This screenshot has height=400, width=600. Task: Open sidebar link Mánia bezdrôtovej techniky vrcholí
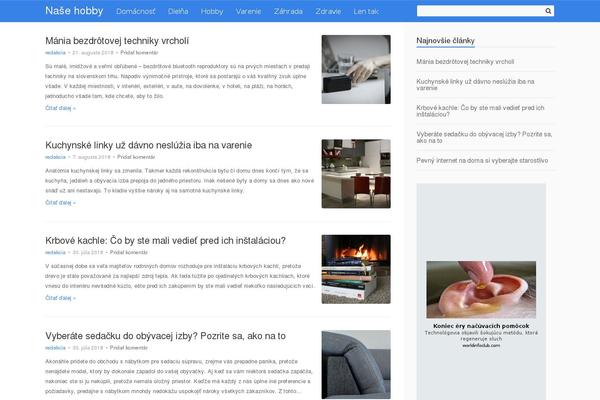point(465,62)
